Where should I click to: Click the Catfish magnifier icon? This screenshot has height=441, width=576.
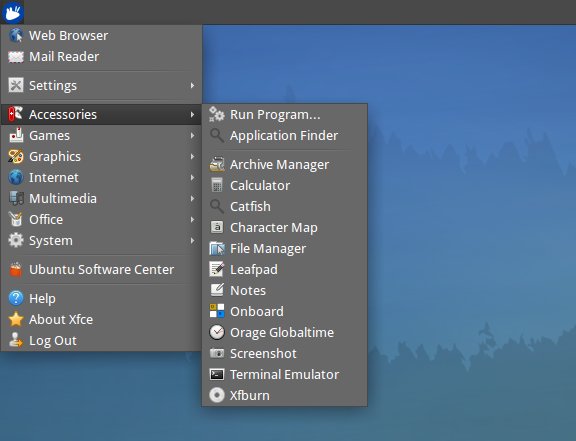217,207
